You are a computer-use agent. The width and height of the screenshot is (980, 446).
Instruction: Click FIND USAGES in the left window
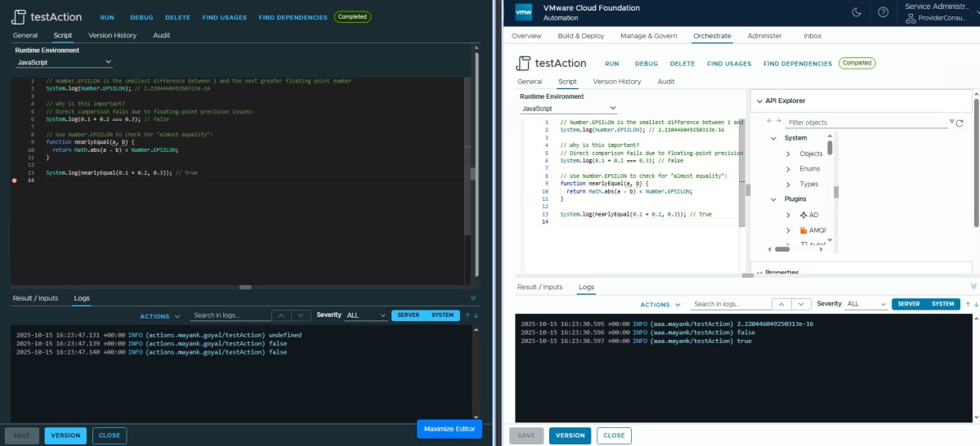click(x=225, y=17)
